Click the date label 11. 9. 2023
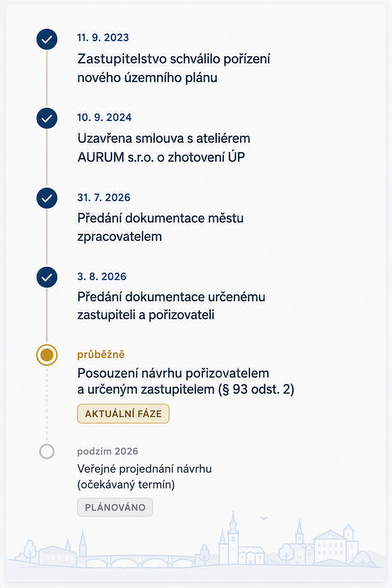The height and width of the screenshot is (588, 392). tap(103, 38)
